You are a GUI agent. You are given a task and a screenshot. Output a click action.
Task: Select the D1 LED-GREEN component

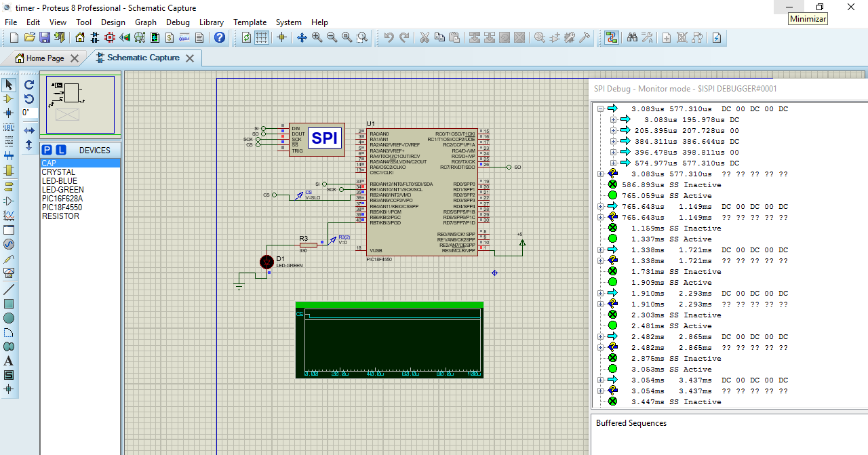click(x=267, y=262)
